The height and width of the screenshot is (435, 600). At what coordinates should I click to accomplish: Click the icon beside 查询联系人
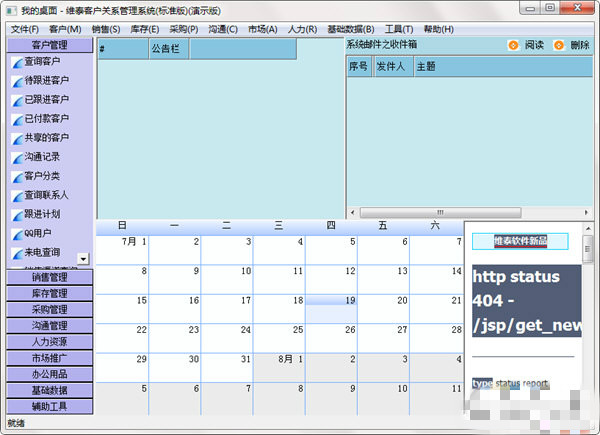[x=18, y=197]
